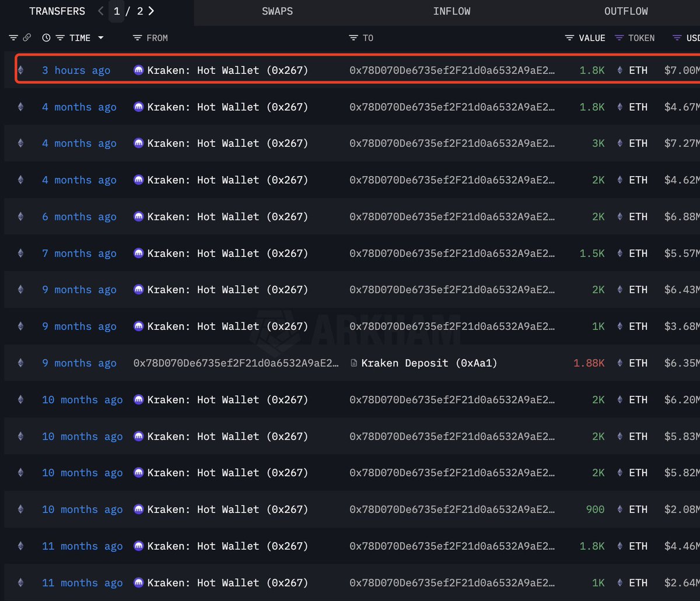Go to previous transfers page arrow
This screenshot has height=601, width=700.
[101, 11]
